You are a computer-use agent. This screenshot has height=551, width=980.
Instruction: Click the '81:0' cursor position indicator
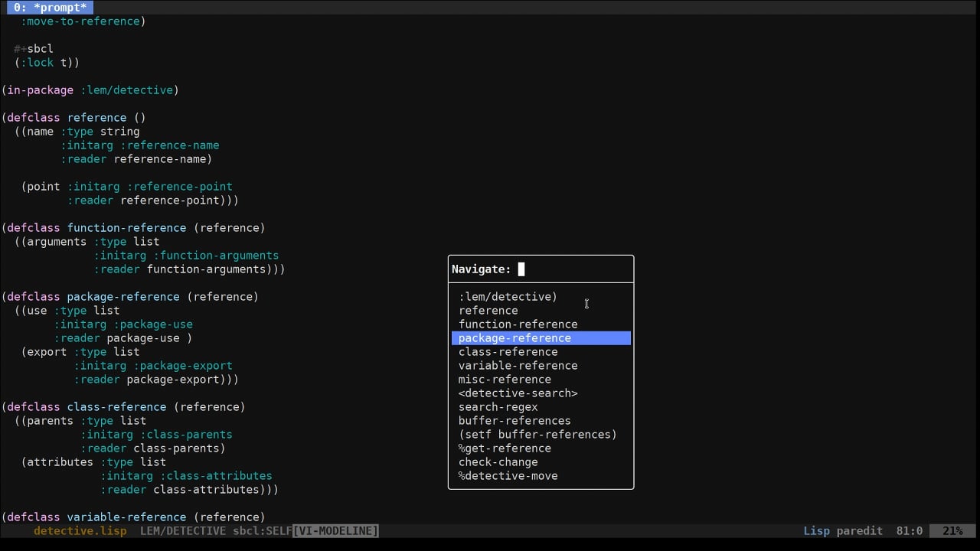point(909,530)
